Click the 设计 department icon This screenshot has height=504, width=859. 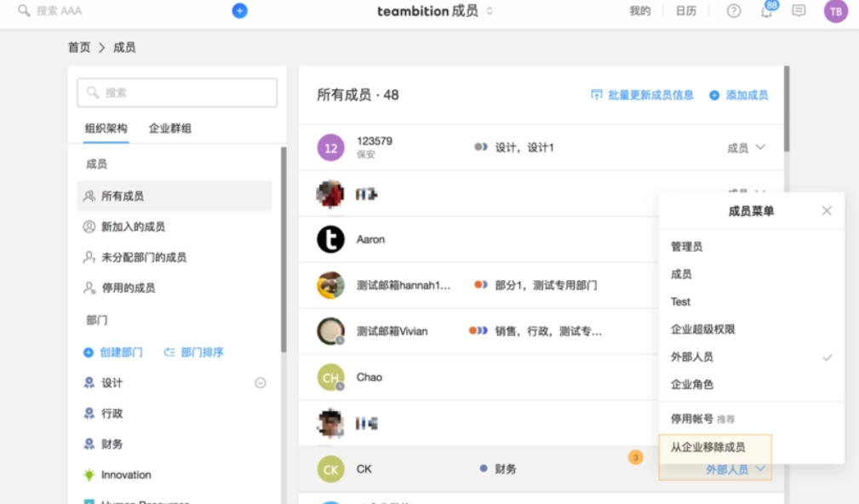(x=89, y=382)
